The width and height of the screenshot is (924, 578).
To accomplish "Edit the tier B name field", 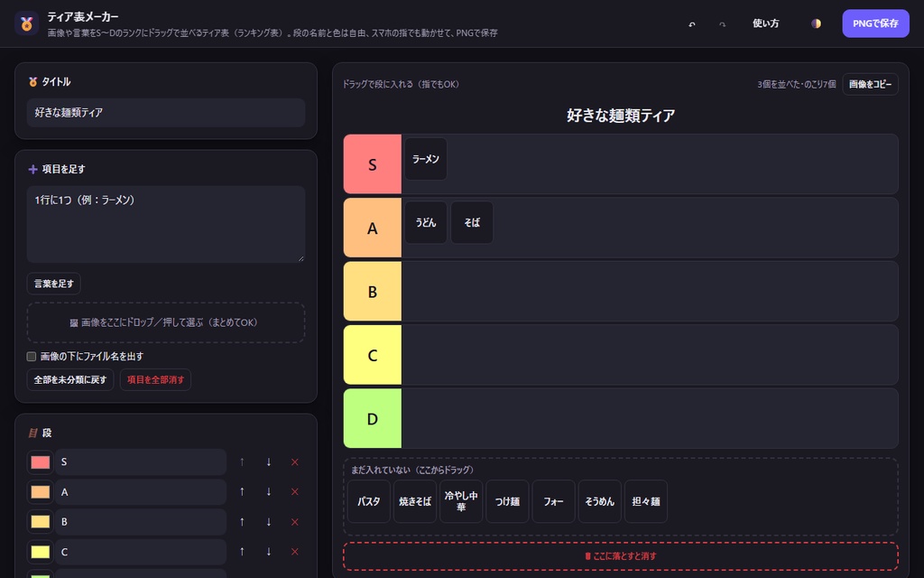I will pos(141,522).
